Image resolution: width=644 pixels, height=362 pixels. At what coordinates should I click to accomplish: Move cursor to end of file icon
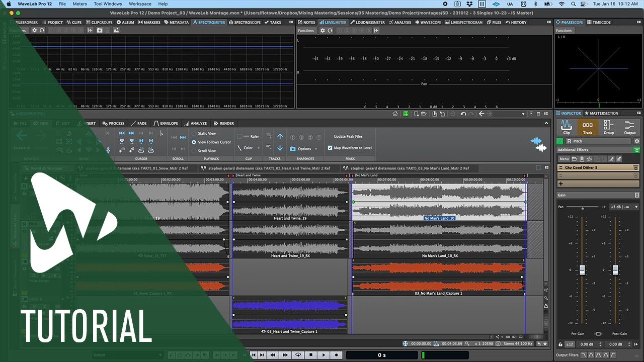[x=131, y=133]
